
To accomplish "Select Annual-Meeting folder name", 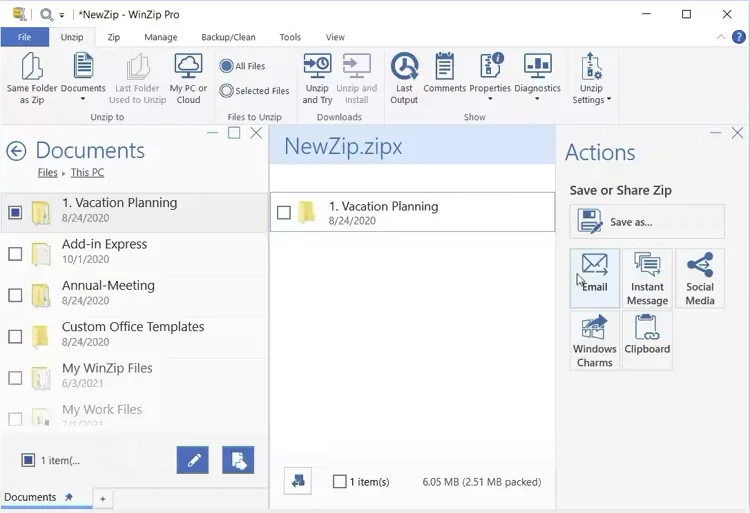I will 108,285.
